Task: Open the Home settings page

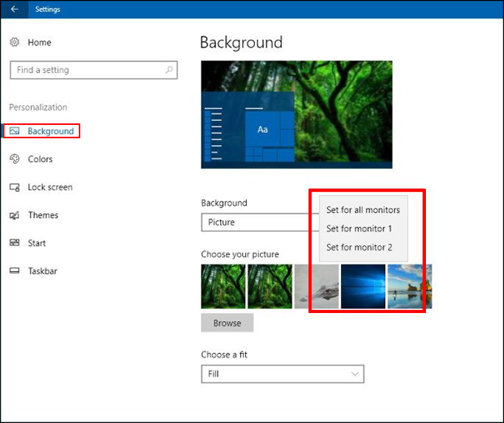Action: 39,42
